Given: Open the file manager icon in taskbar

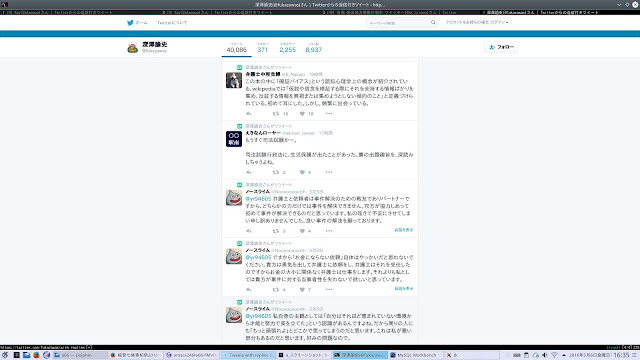Looking at the screenshot, I should [27, 355].
